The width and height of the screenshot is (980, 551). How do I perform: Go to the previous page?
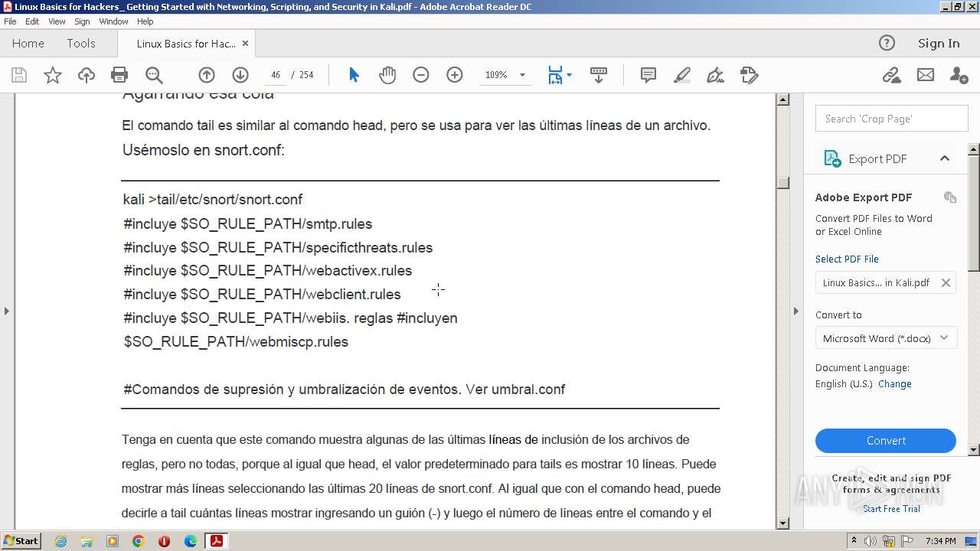click(207, 75)
